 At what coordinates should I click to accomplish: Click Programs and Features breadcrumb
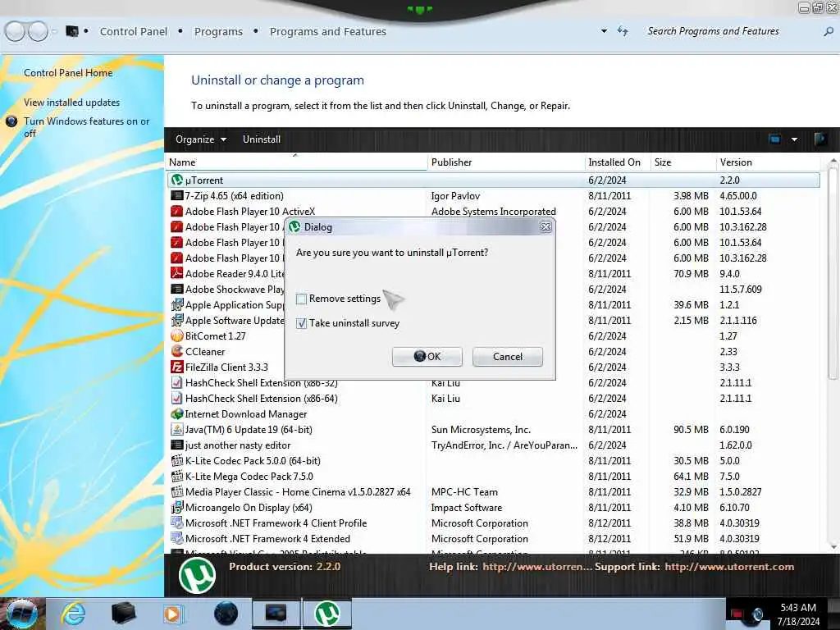328,32
